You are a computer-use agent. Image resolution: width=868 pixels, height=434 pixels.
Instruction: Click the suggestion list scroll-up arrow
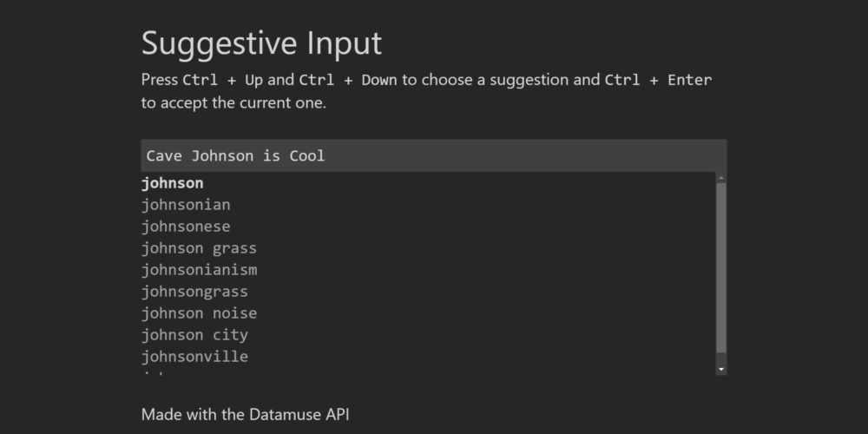[x=720, y=178]
